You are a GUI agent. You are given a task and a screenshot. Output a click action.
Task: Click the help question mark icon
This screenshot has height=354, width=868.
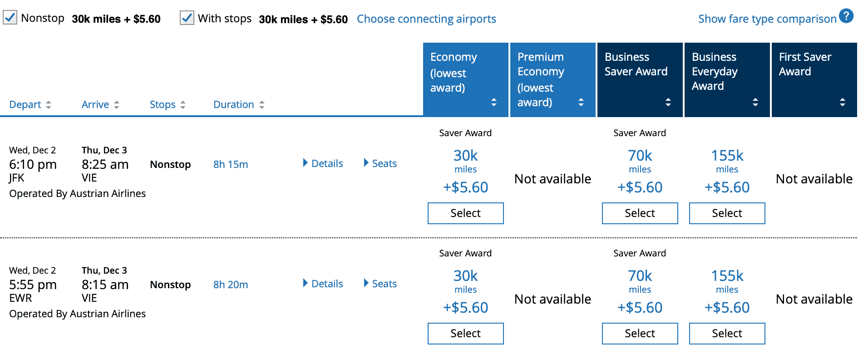pos(846,16)
